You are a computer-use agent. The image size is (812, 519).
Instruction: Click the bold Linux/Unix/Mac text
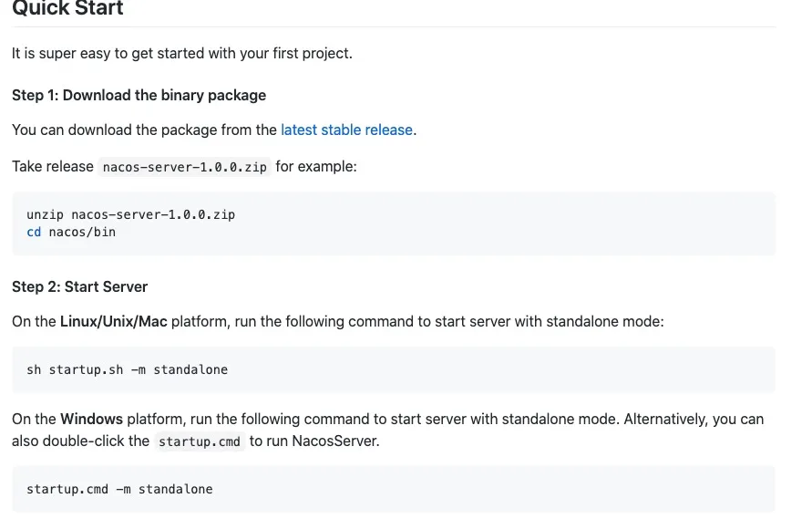[x=114, y=321]
